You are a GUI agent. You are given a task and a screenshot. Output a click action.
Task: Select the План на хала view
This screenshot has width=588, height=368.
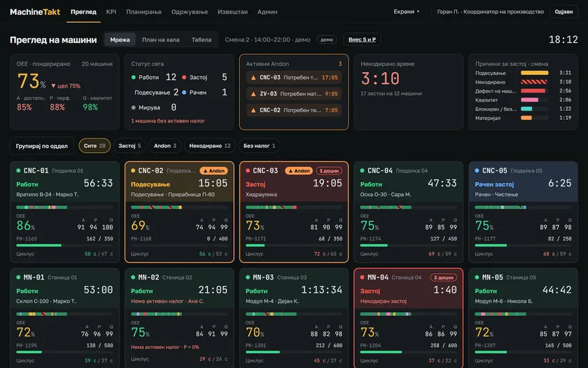tap(160, 39)
